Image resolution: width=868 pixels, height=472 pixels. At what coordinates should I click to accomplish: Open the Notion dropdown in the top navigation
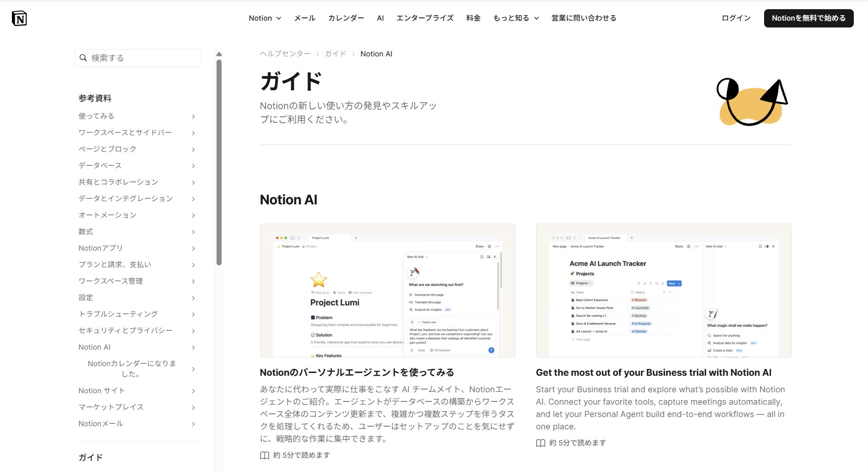[265, 18]
